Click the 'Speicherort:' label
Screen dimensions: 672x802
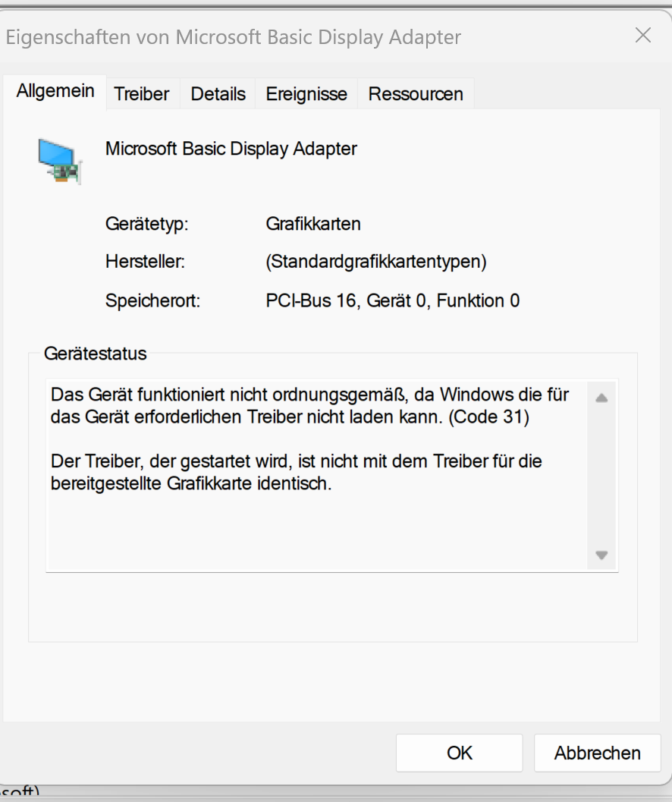pos(152,300)
